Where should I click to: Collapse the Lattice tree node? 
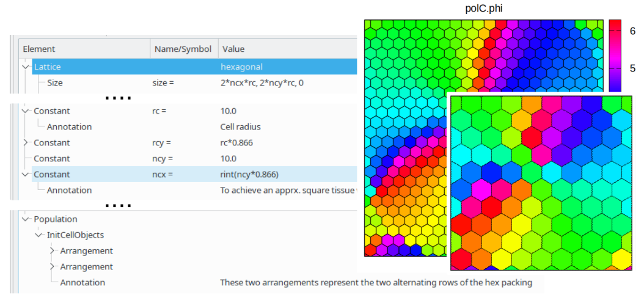[26, 67]
